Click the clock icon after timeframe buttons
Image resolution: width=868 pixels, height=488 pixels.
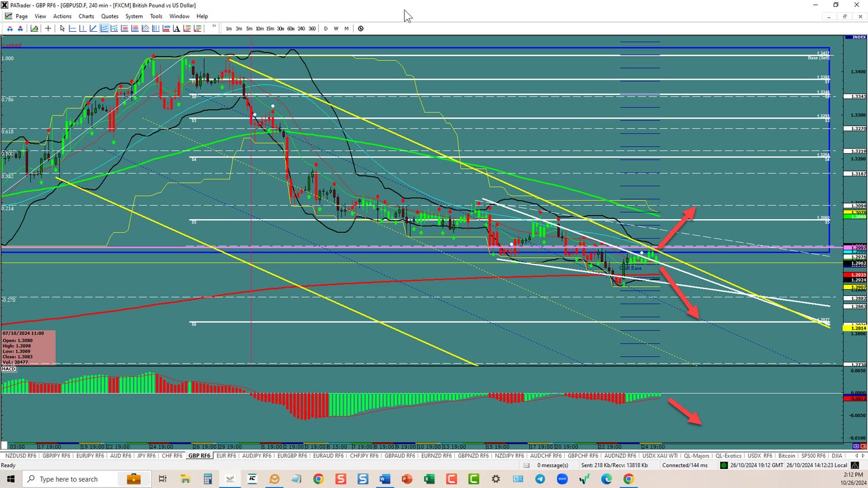point(361,28)
